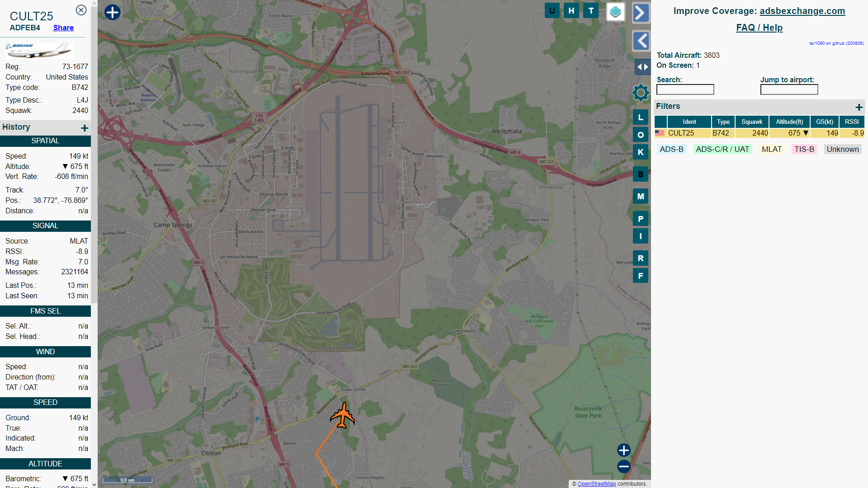
Task: Close the CULT25 aircraft info panel
Action: [81, 10]
